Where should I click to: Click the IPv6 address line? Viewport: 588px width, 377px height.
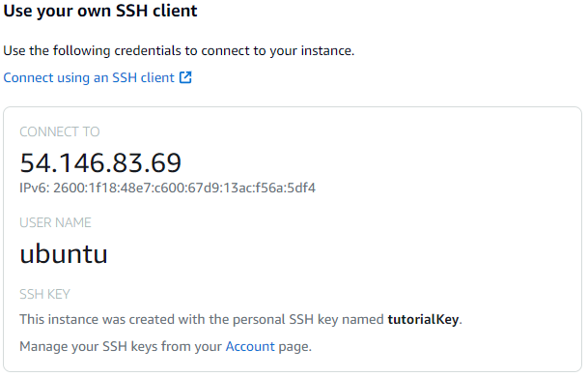point(168,188)
